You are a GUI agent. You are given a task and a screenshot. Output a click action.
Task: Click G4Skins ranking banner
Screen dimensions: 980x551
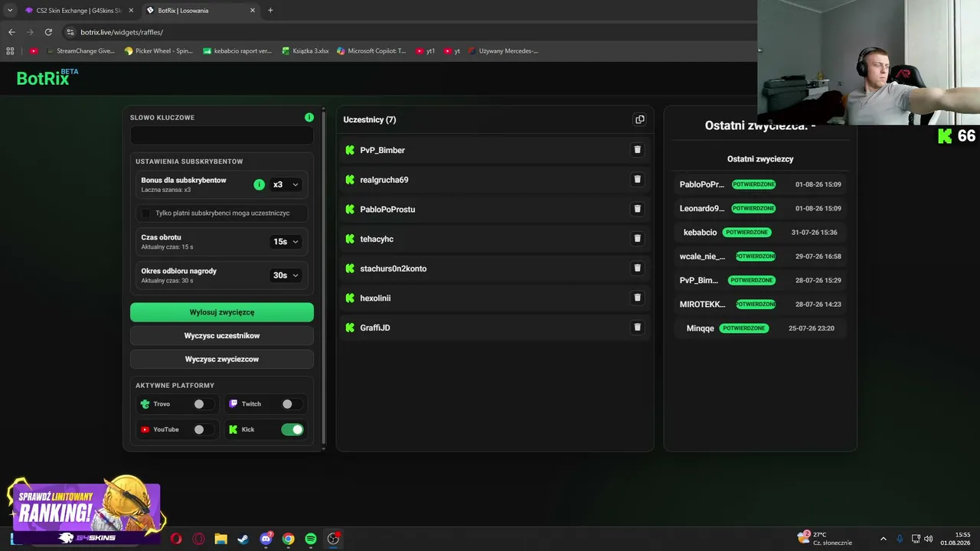pyautogui.click(x=86, y=510)
